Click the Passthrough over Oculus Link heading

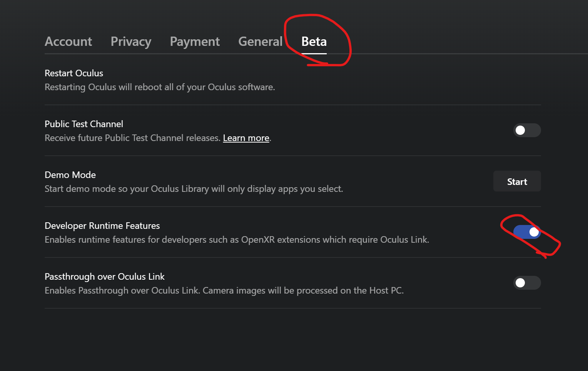(x=104, y=277)
